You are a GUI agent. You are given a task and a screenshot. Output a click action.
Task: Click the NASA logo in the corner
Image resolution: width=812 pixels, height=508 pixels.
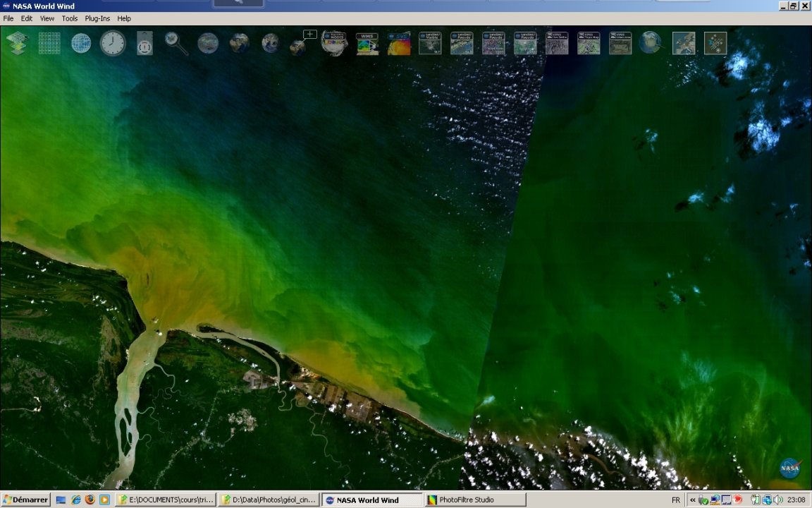pyautogui.click(x=790, y=468)
